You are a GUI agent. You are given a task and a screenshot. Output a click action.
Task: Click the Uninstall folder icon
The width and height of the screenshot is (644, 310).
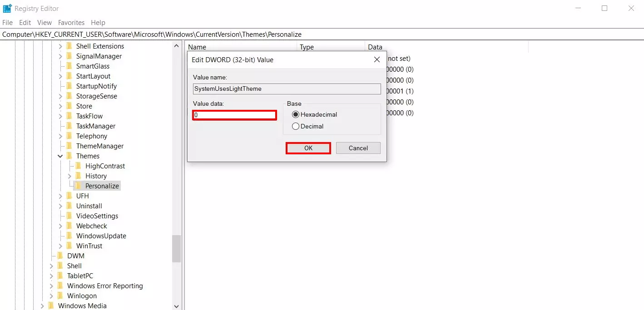69,206
